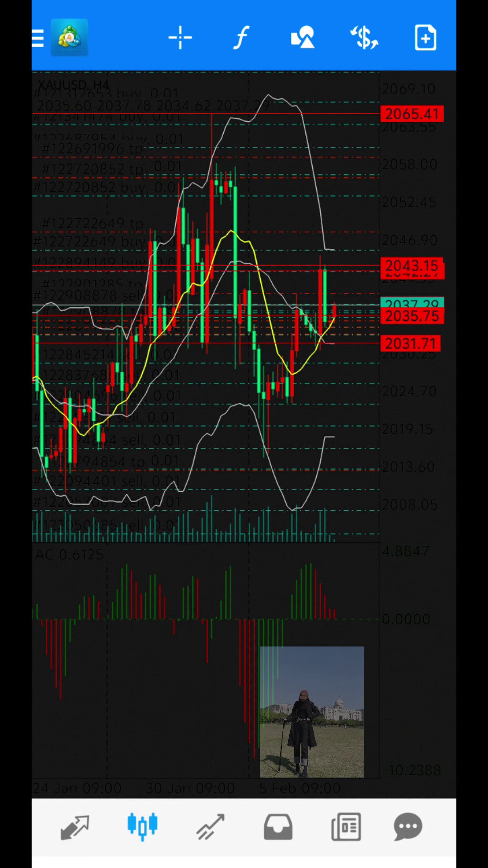Tap the MetaTrader 4 app logo

69,38
